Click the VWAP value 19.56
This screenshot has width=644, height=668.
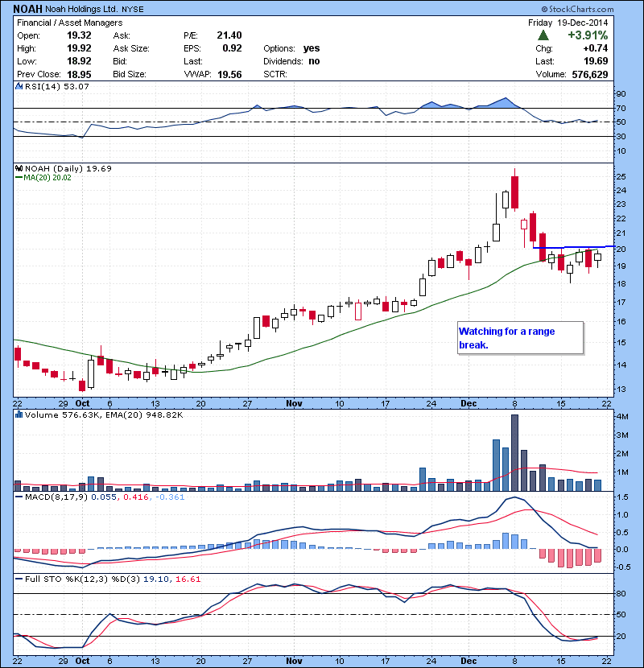(229, 75)
